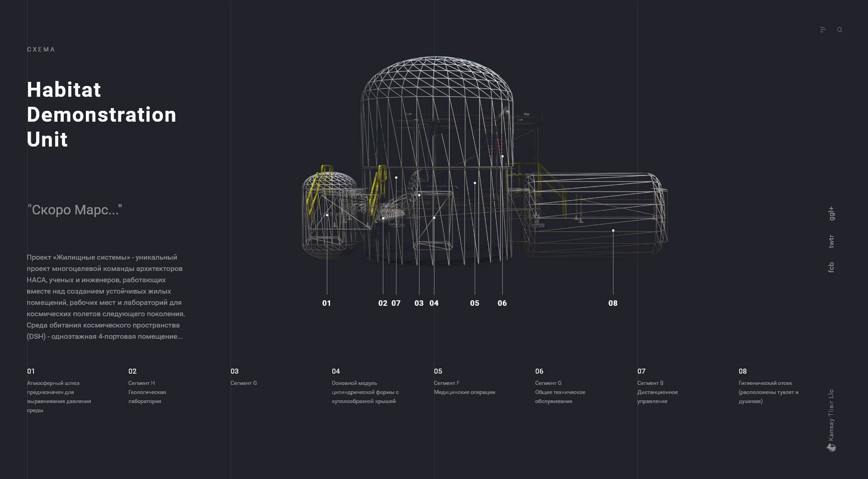
Task: Click the hotspot dot on the left airlock module
Action: 327,215
